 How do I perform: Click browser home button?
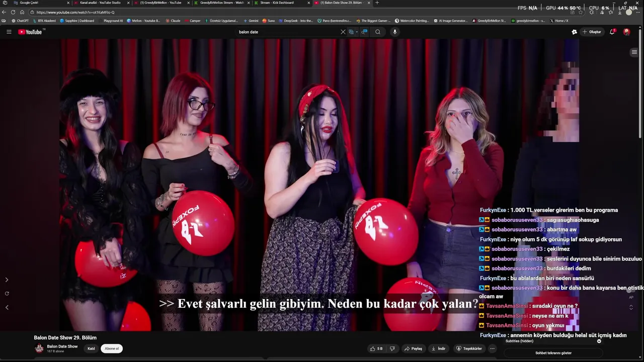point(22,12)
